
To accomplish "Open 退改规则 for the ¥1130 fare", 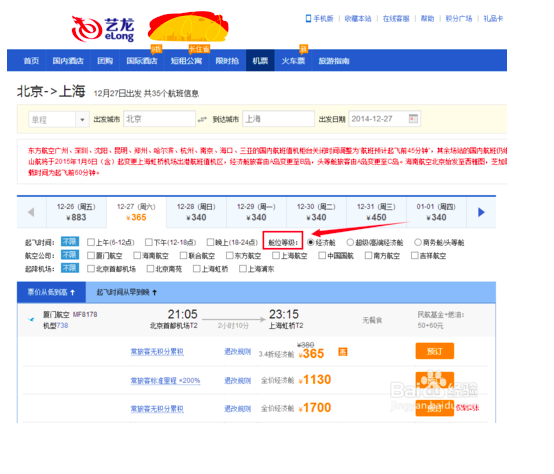I will [x=237, y=381].
